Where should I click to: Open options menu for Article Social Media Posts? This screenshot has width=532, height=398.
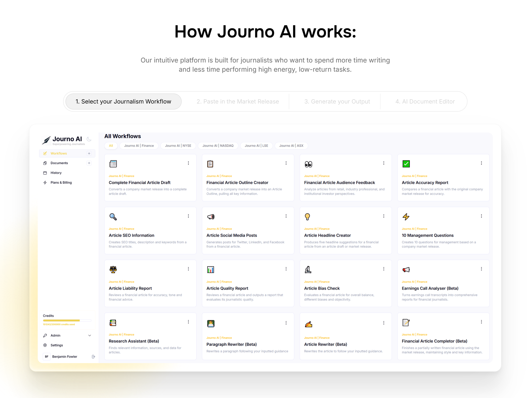pyautogui.click(x=286, y=216)
